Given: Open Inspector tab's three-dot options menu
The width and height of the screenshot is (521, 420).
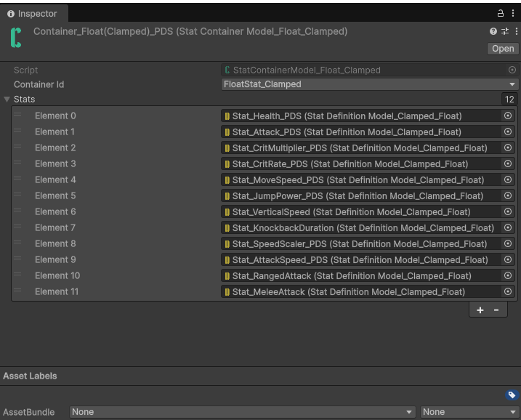Looking at the screenshot, I should click(513, 13).
